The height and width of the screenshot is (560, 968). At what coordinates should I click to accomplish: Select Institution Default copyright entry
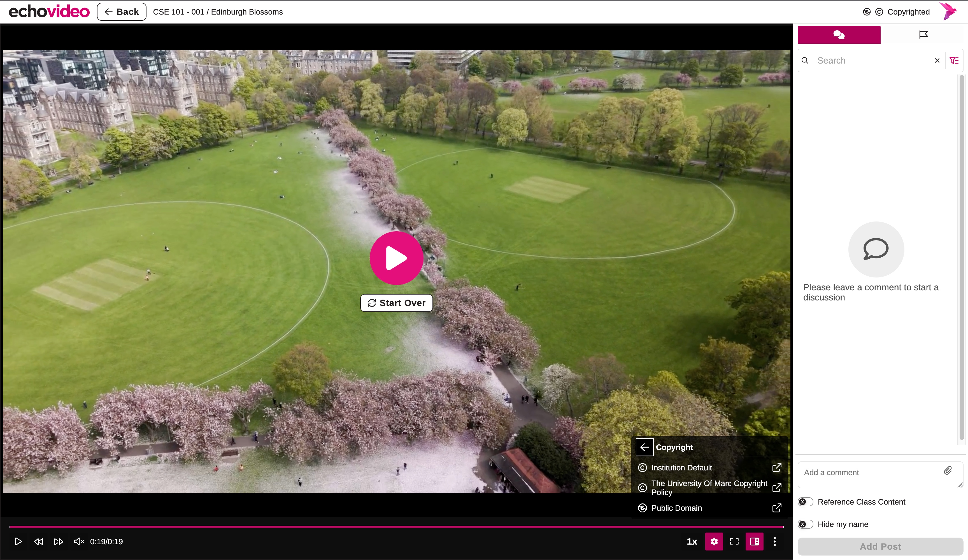point(681,467)
